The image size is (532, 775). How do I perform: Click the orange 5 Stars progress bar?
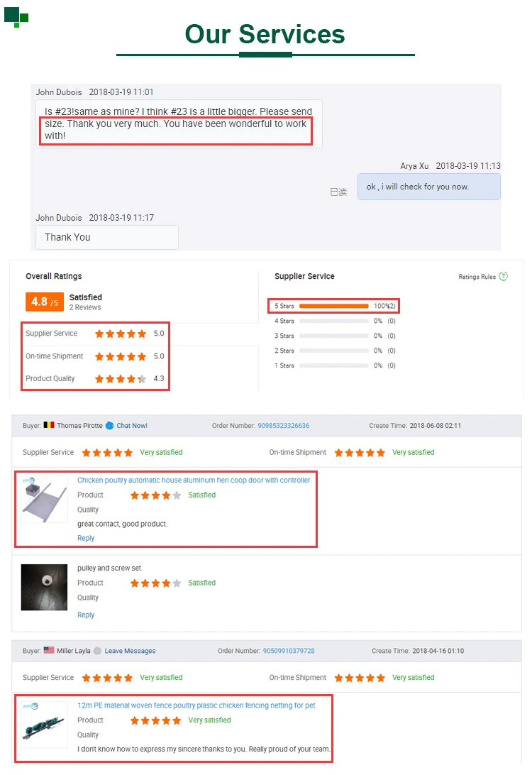click(x=334, y=306)
